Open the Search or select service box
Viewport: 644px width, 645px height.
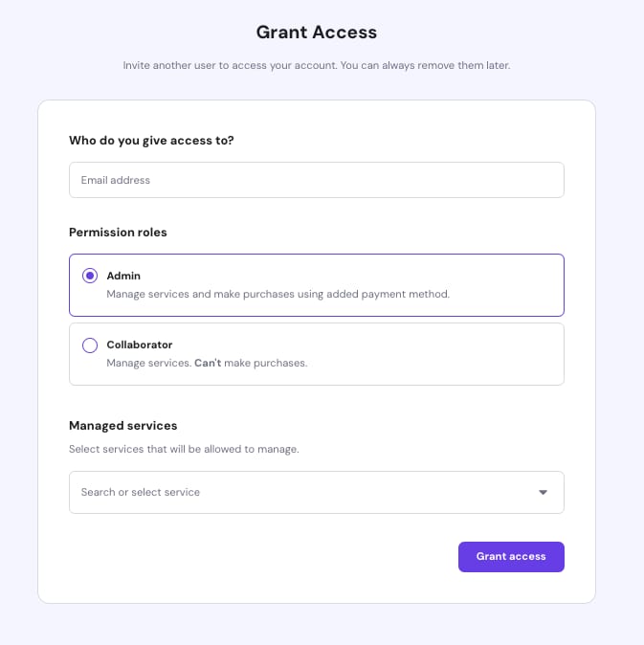pyautogui.click(x=316, y=492)
